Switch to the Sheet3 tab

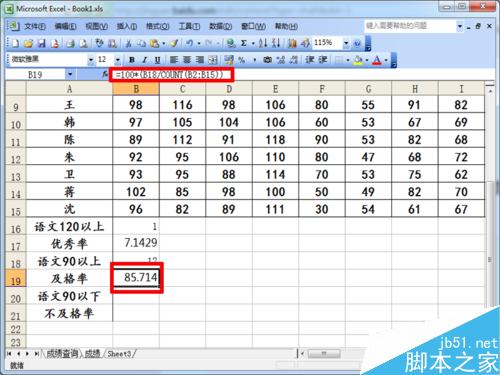(119, 354)
